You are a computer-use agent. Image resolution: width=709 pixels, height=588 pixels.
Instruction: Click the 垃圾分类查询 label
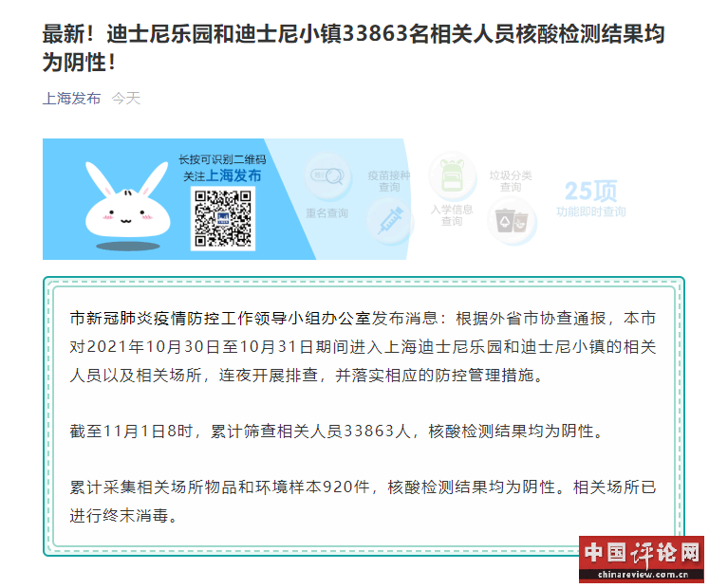[511, 181]
